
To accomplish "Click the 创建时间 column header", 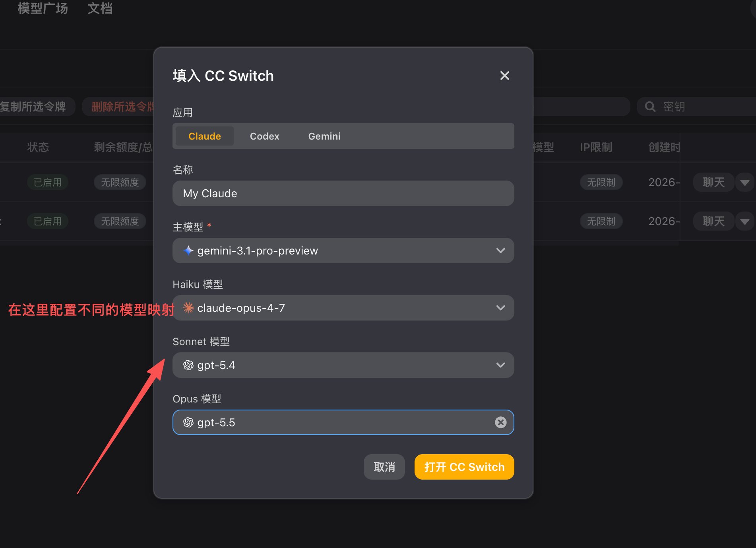I will 664,147.
